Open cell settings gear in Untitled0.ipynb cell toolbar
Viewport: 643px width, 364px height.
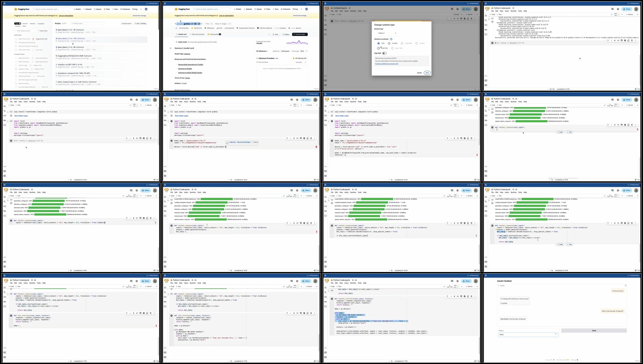point(464,19)
